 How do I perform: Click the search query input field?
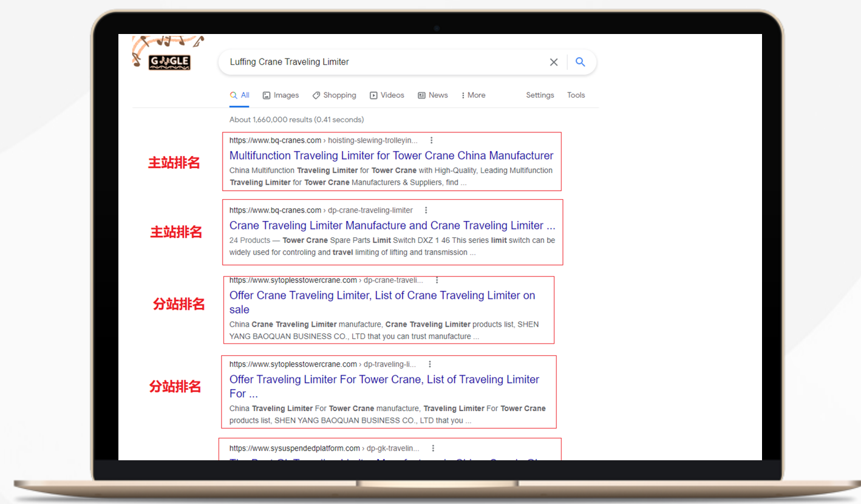click(383, 62)
